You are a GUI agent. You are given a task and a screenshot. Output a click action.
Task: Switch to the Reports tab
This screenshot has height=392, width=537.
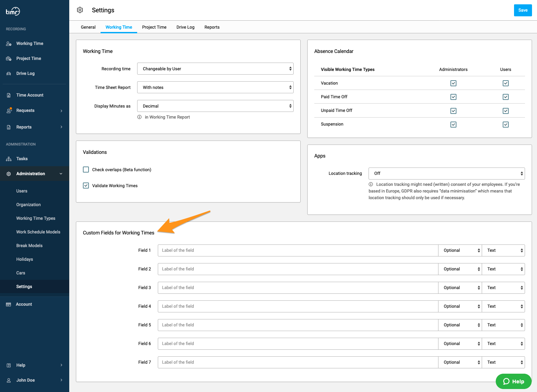pyautogui.click(x=212, y=27)
